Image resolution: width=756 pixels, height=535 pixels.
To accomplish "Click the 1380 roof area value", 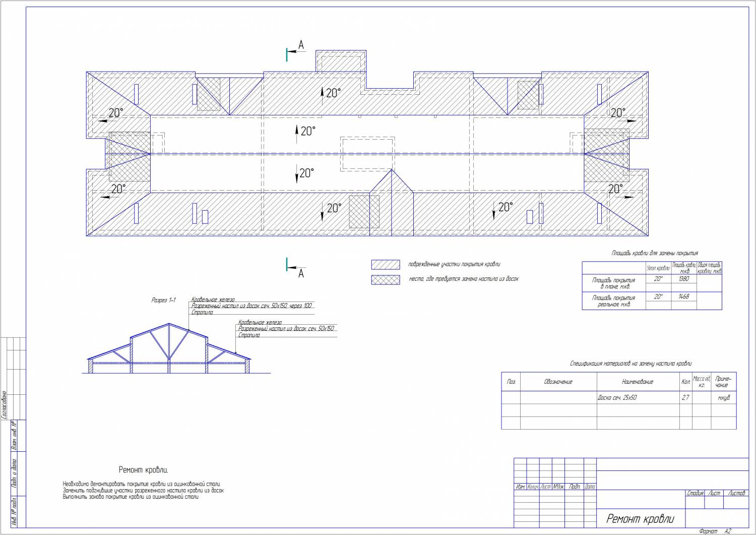I will (x=683, y=279).
